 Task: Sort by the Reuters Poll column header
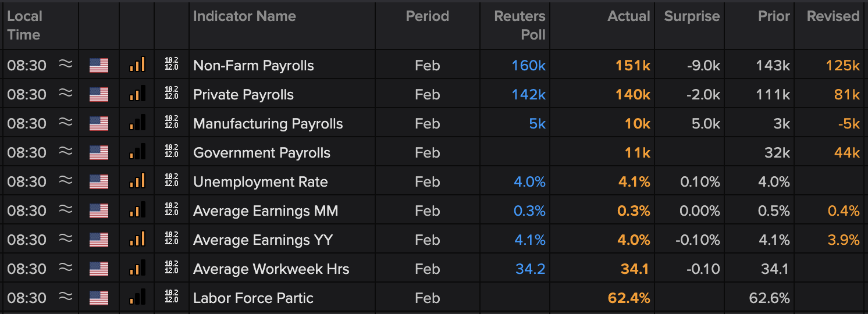click(520, 25)
